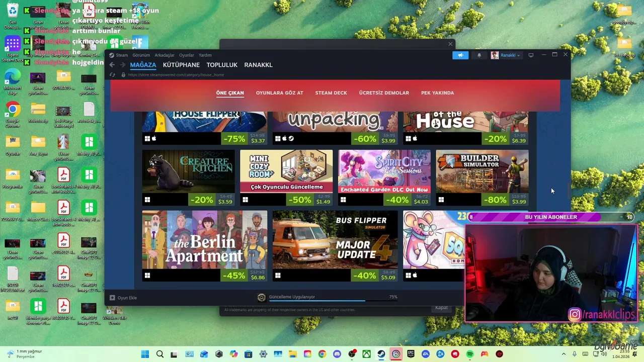This screenshot has height=362, width=644.
Task: Switch to the TOPLULUK tab
Action: pos(222,65)
